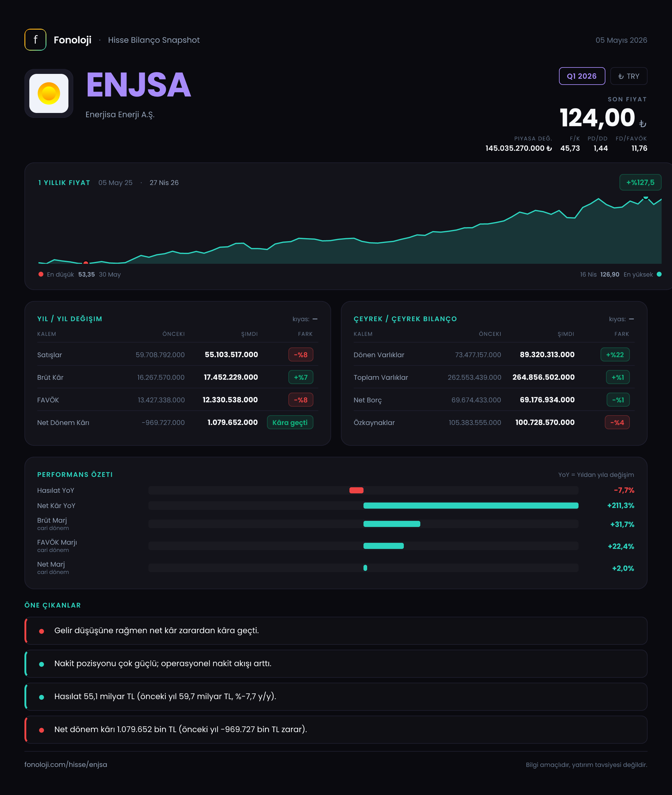
Task: Open the fonoloji.com/hisse/enjsa link
Action: click(x=66, y=764)
